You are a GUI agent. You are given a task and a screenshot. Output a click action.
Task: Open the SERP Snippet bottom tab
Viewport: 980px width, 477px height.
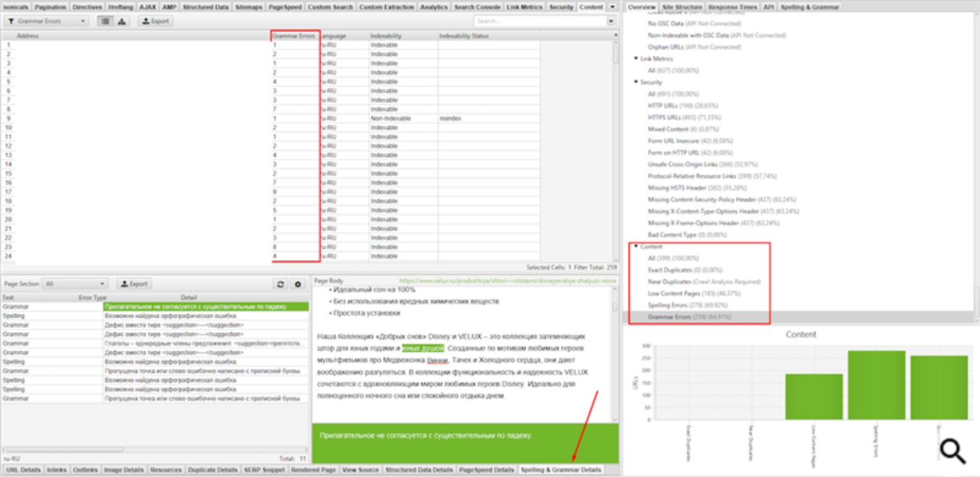tap(265, 470)
